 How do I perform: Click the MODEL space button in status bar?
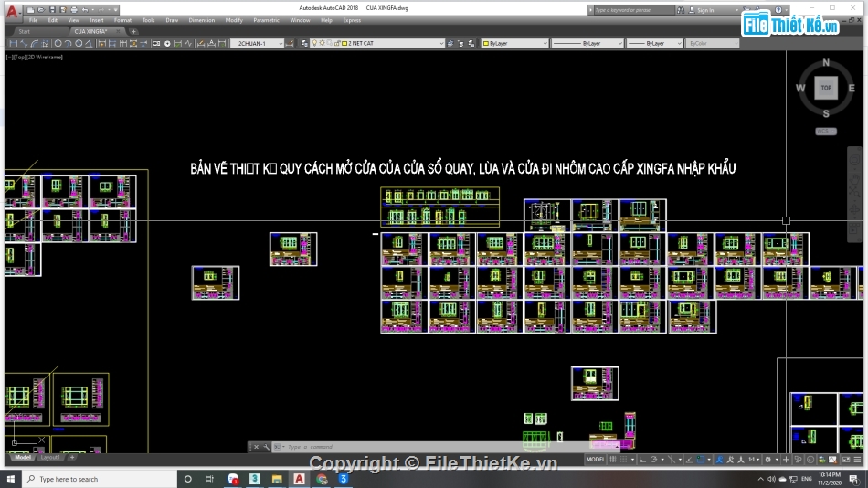[x=595, y=459]
